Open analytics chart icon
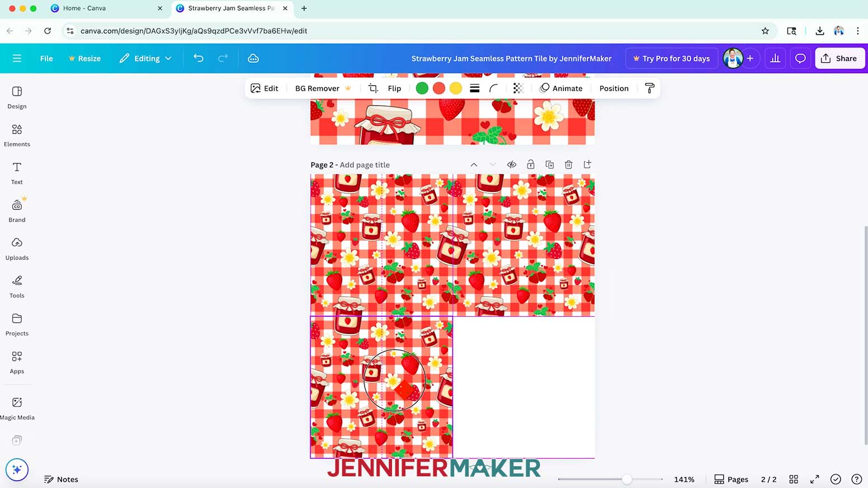The height and width of the screenshot is (488, 868). 775,58
